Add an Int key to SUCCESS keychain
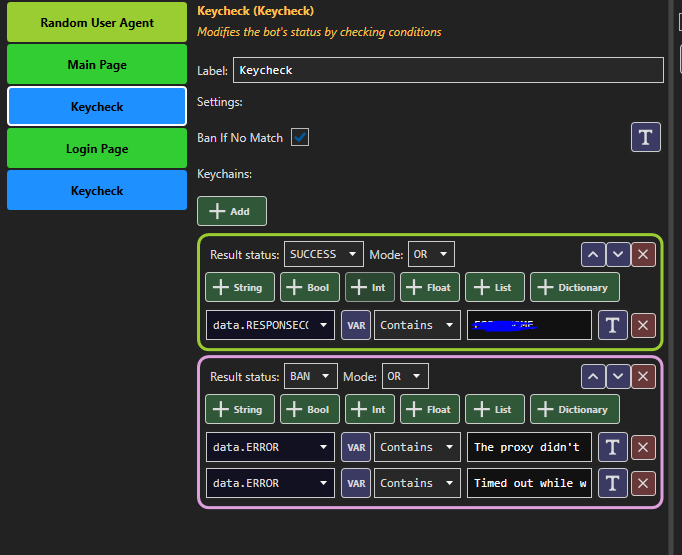 click(370, 287)
